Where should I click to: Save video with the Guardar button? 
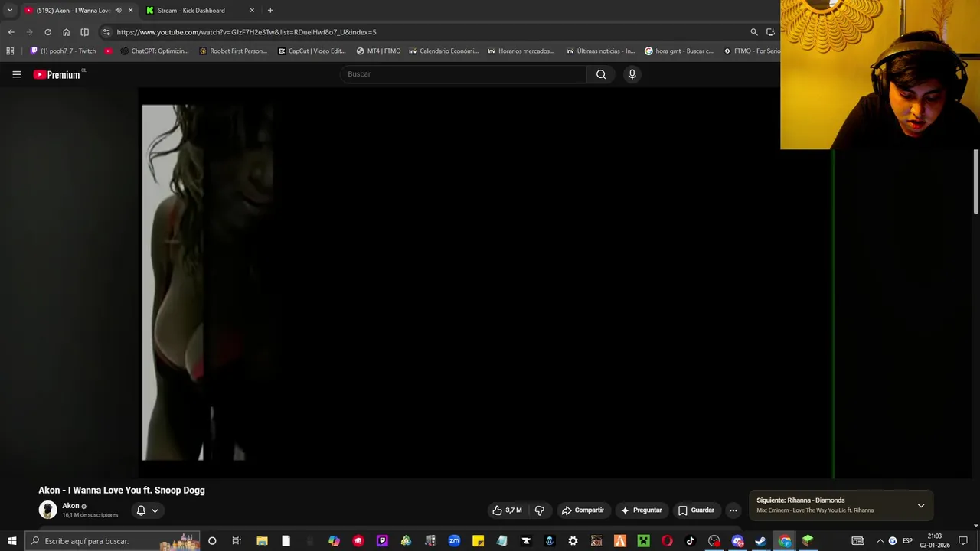pos(696,510)
